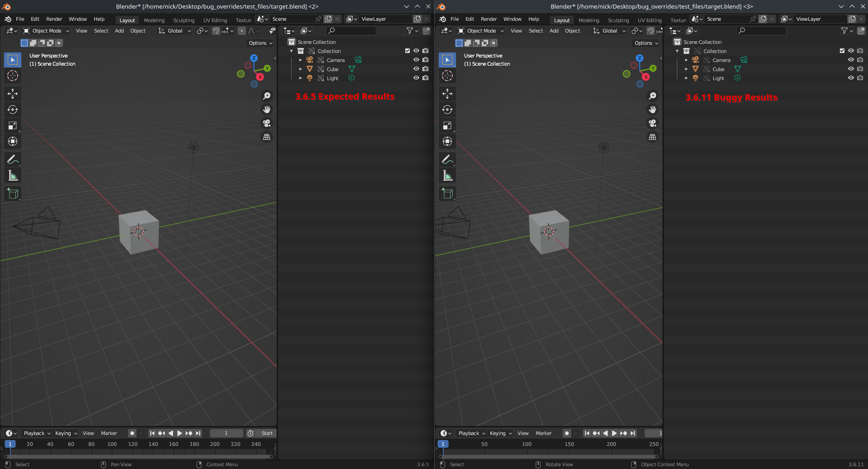Select the Measure tool in right Blender window
Viewport: 868px width, 469px height.
click(x=447, y=176)
